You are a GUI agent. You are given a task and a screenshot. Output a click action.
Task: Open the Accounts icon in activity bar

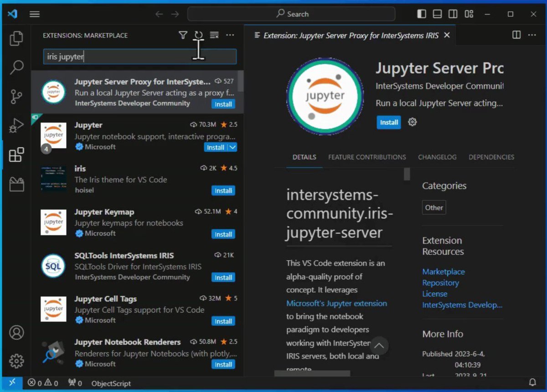(16, 332)
